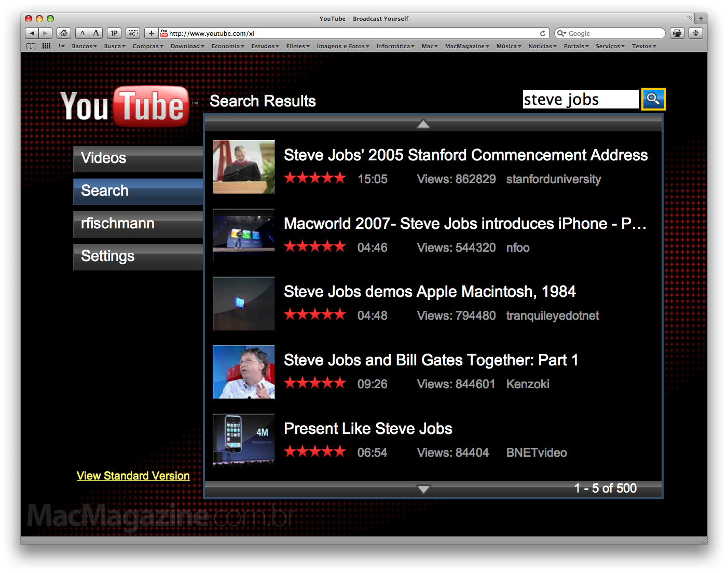Click the Present Like Steve Jobs thumbnail

[x=244, y=440]
